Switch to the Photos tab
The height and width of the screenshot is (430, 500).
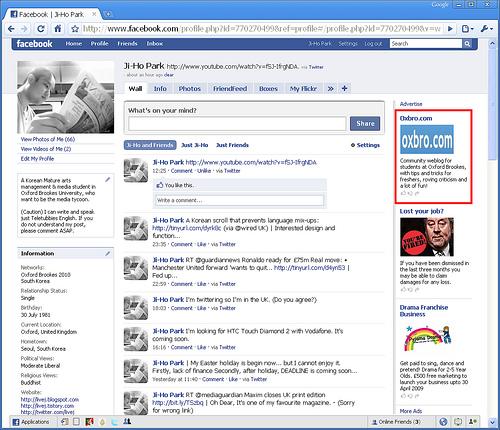pyautogui.click(x=190, y=89)
